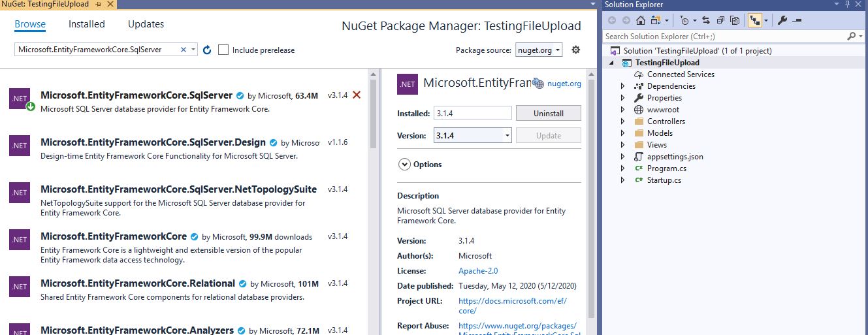Click the refresh icon beside the search box

[x=207, y=50]
